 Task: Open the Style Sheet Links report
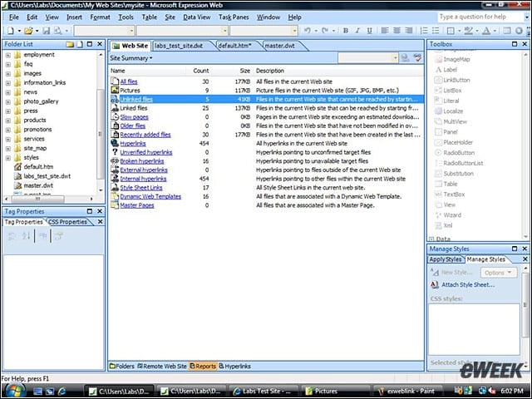pos(141,188)
